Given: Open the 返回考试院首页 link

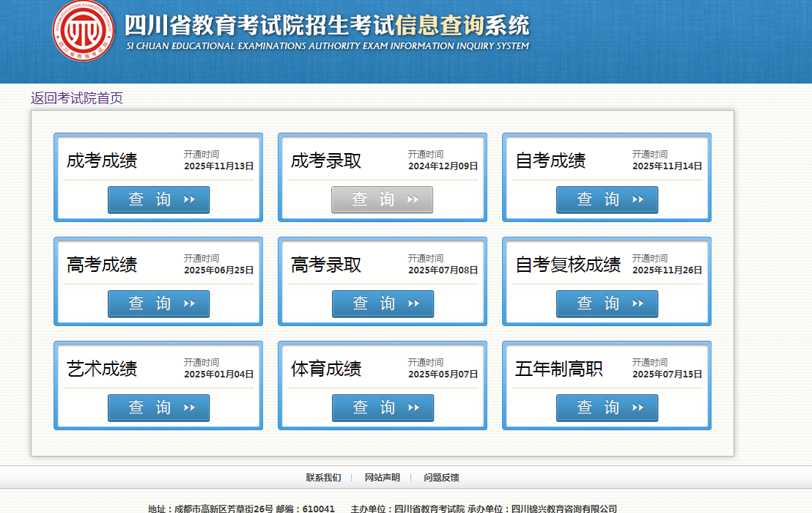Looking at the screenshot, I should click(x=77, y=98).
